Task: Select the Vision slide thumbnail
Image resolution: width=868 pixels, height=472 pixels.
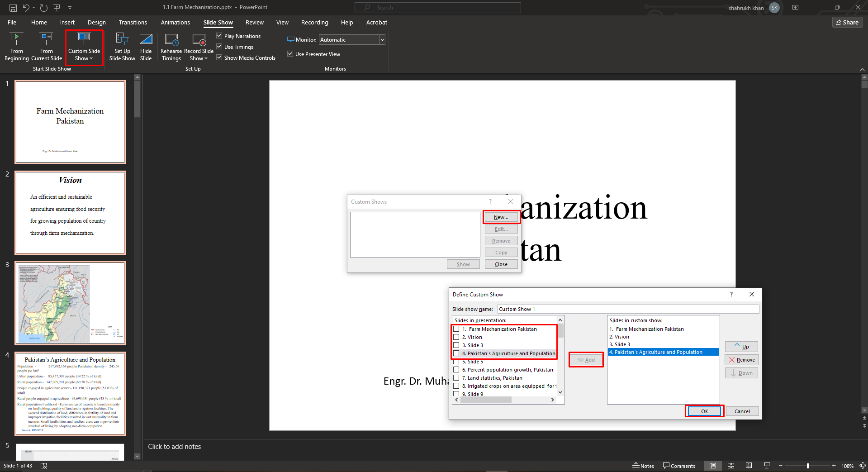Action: tap(70, 212)
